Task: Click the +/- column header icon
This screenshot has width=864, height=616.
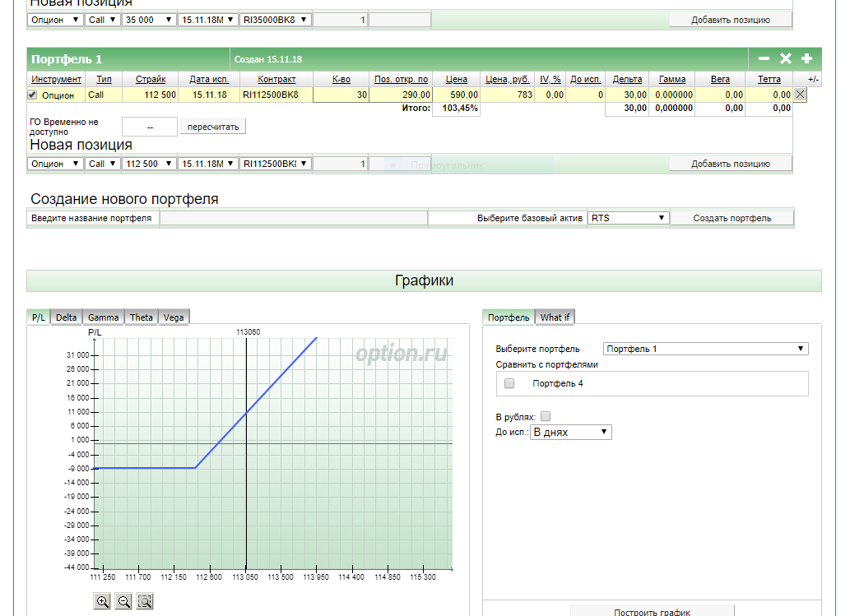Action: click(x=813, y=80)
